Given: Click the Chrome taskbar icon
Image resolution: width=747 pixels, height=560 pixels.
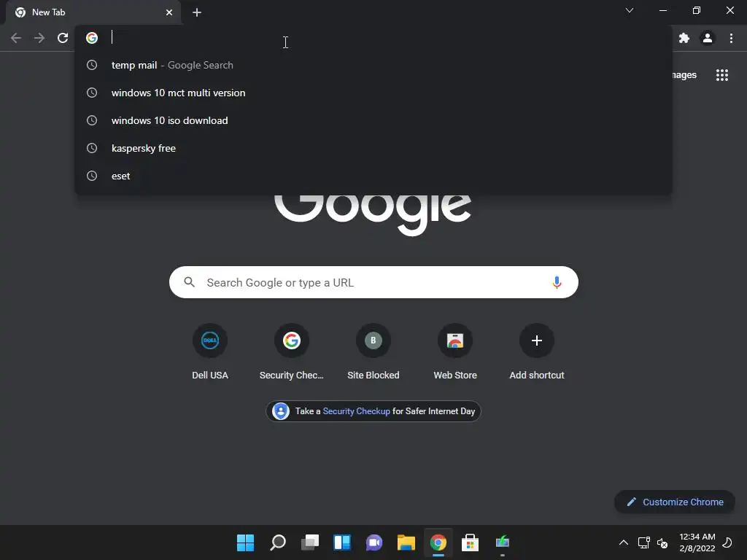Looking at the screenshot, I should click(438, 542).
